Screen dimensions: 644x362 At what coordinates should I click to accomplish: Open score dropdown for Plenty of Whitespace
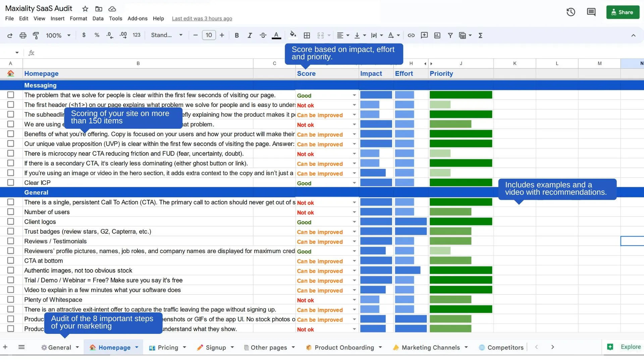(354, 300)
